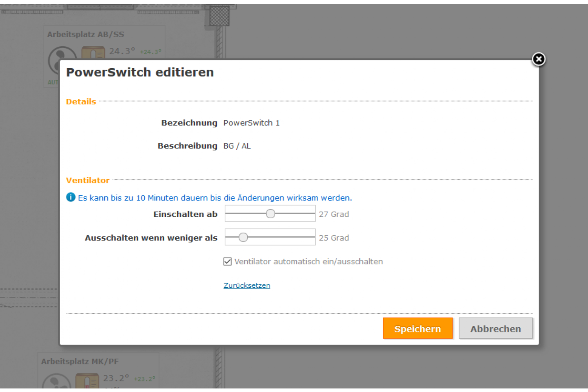588x392 pixels.
Task: Click the Arbeitsplatz AB/SS panel title
Action: [x=85, y=34]
